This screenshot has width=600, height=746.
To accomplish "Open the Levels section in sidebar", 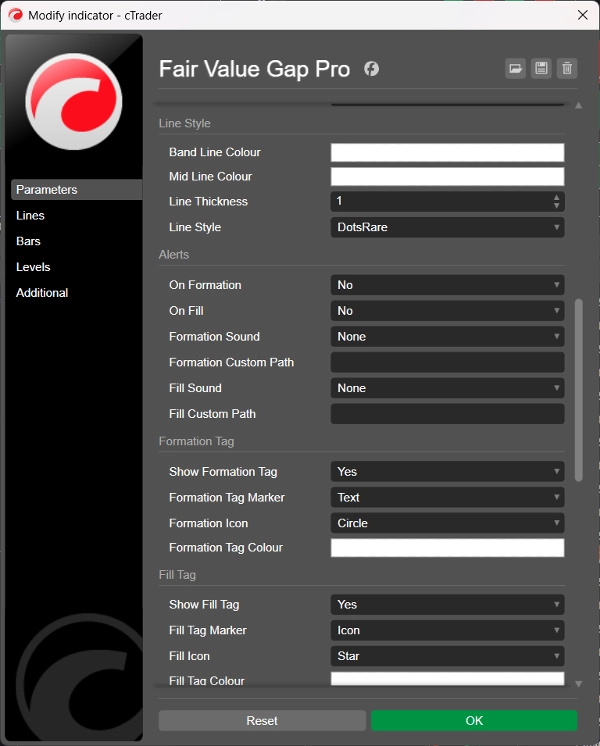I will pyautogui.click(x=33, y=267).
